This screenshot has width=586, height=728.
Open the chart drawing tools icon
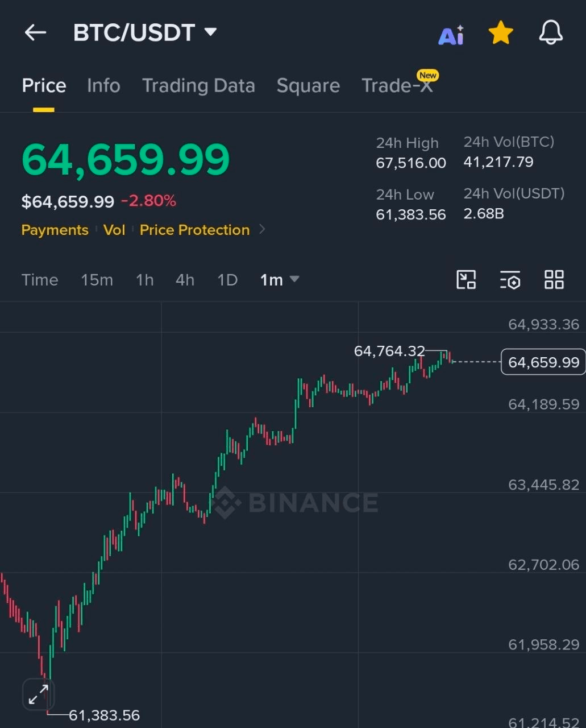[467, 279]
